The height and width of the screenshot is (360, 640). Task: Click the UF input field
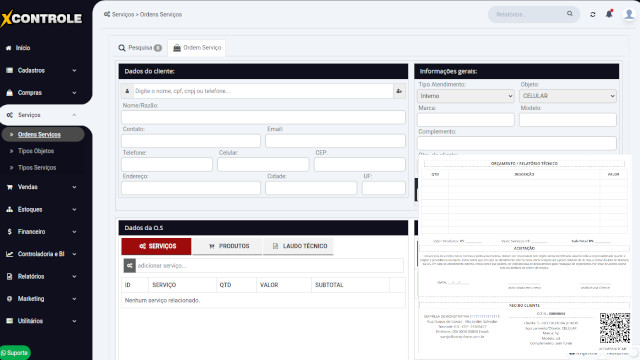[384, 188]
